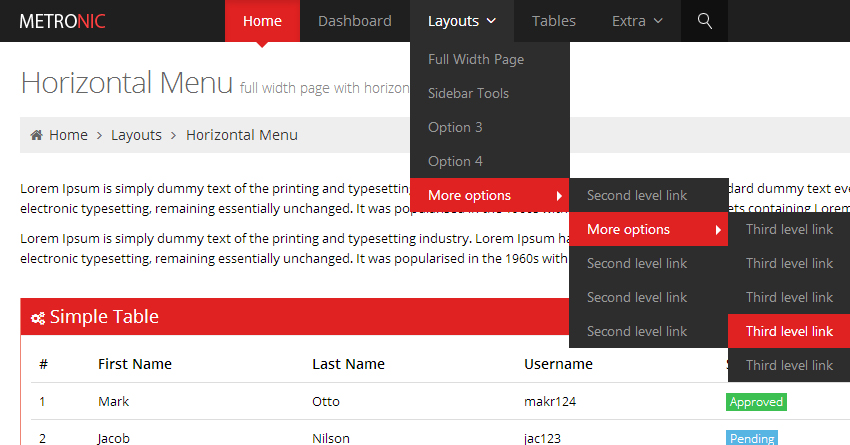Select Full Width Page option
The image size is (850, 445).
476,59
